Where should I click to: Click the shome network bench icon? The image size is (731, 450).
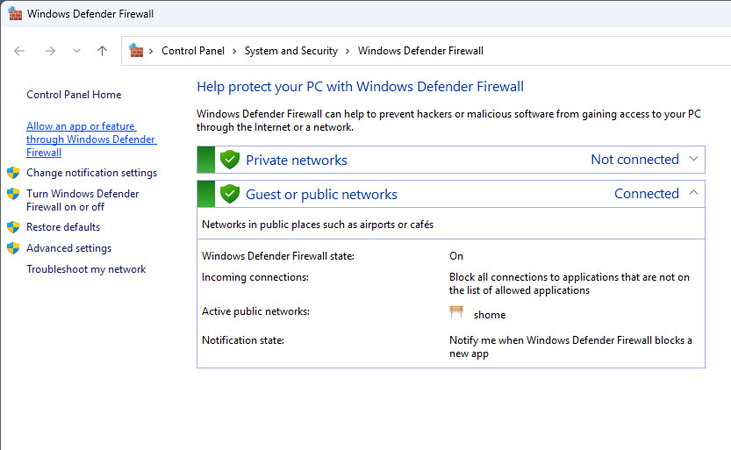[x=459, y=313]
